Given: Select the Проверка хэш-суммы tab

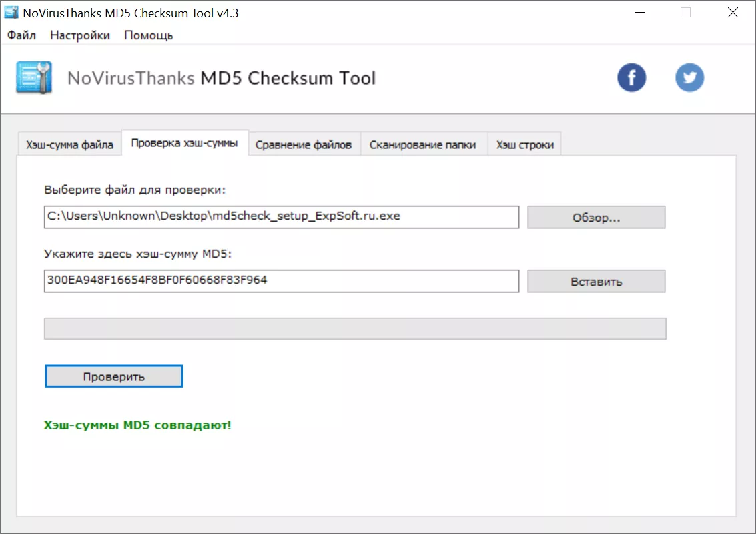Looking at the screenshot, I should (185, 143).
